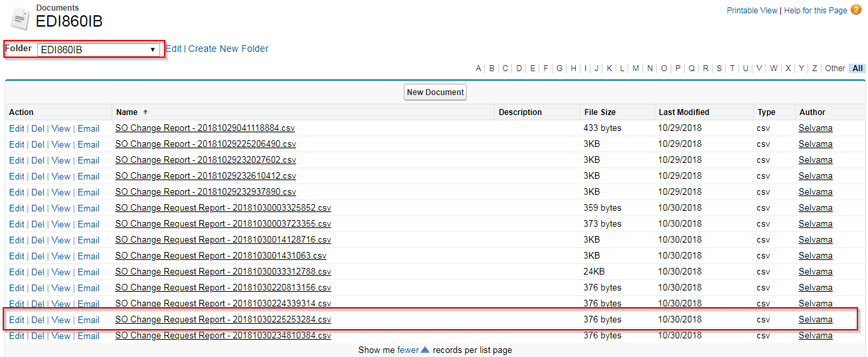
Task: Click the 373 bytes file size cell
Action: (602, 223)
